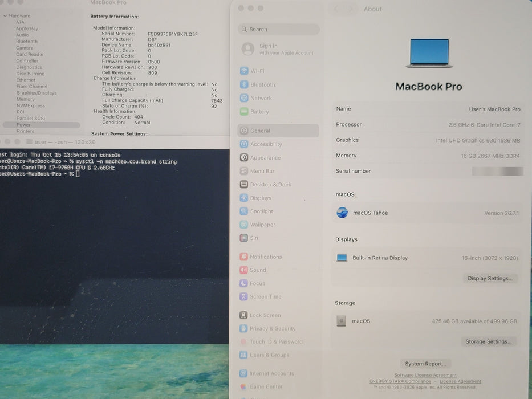
Task: Open Notifications icon in sidebar
Action: click(x=243, y=256)
